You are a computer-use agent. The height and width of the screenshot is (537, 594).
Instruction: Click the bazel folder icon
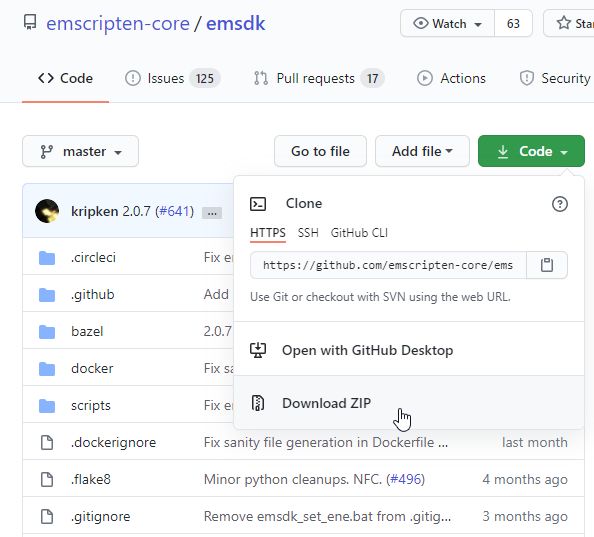point(47,332)
